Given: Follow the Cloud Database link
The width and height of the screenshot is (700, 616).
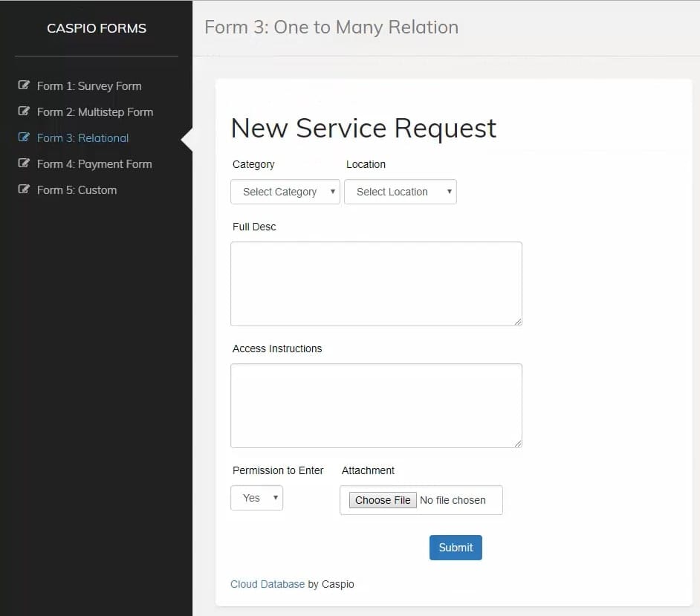Looking at the screenshot, I should pyautogui.click(x=268, y=584).
